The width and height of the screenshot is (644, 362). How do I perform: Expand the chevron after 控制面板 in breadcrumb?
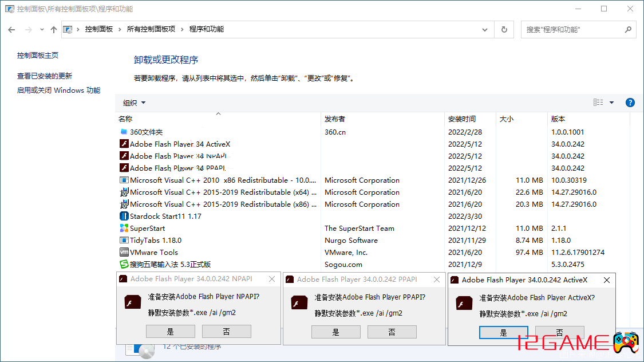point(120,30)
